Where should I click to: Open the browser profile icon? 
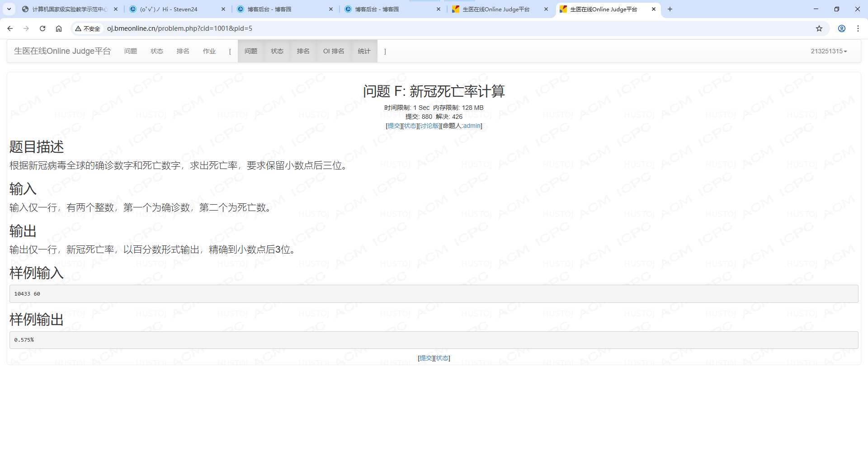click(842, 28)
